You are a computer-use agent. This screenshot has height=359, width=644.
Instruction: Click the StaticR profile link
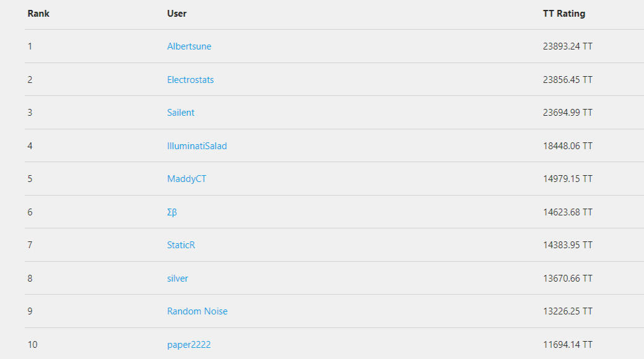pos(181,245)
